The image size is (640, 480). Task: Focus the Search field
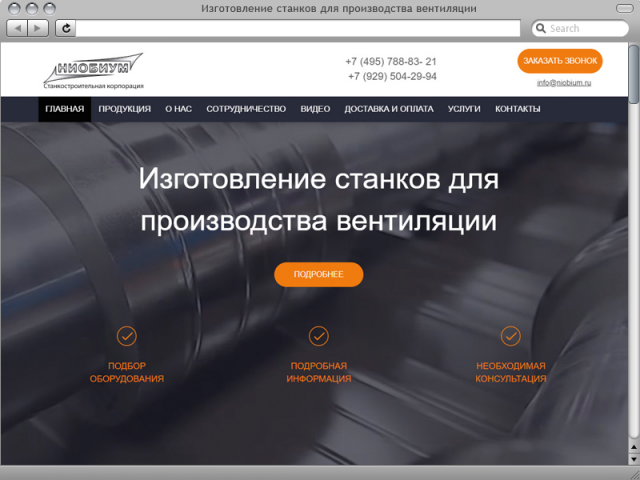point(580,28)
